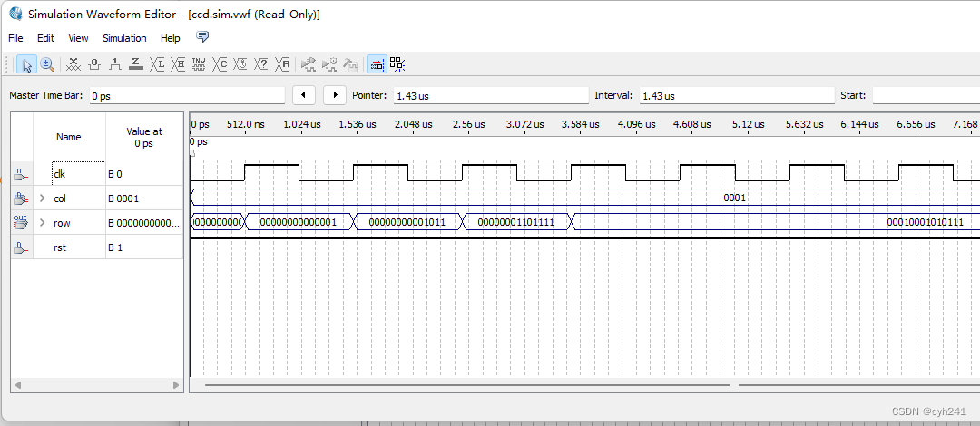The width and height of the screenshot is (980, 426).
Task: Click the Simulation Waveform Editor app icon
Action: 15,13
